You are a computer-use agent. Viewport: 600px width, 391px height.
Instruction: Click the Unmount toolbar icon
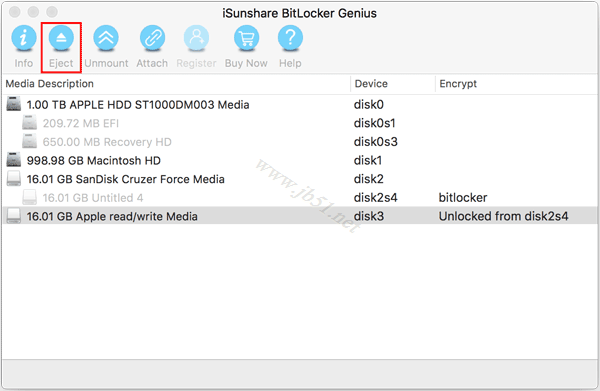(106, 38)
